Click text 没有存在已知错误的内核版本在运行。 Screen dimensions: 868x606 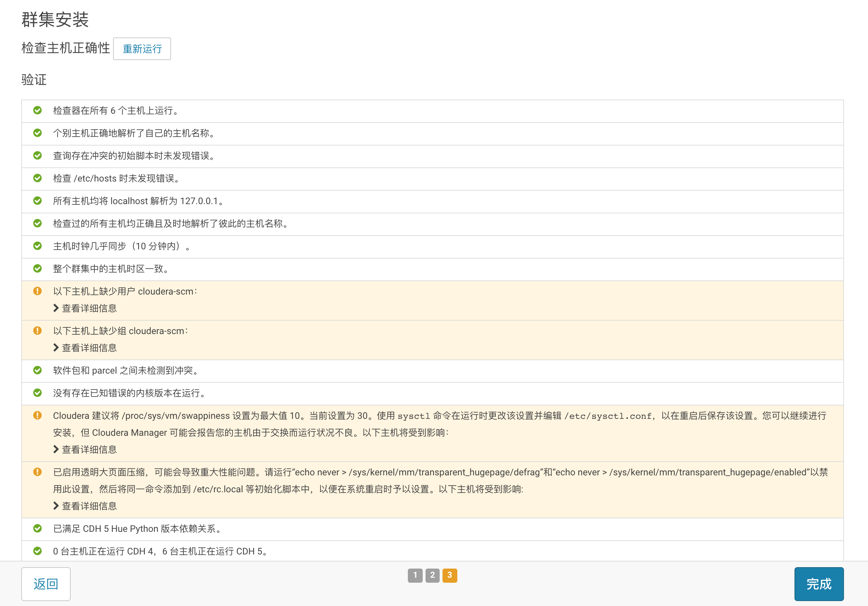[x=129, y=393]
